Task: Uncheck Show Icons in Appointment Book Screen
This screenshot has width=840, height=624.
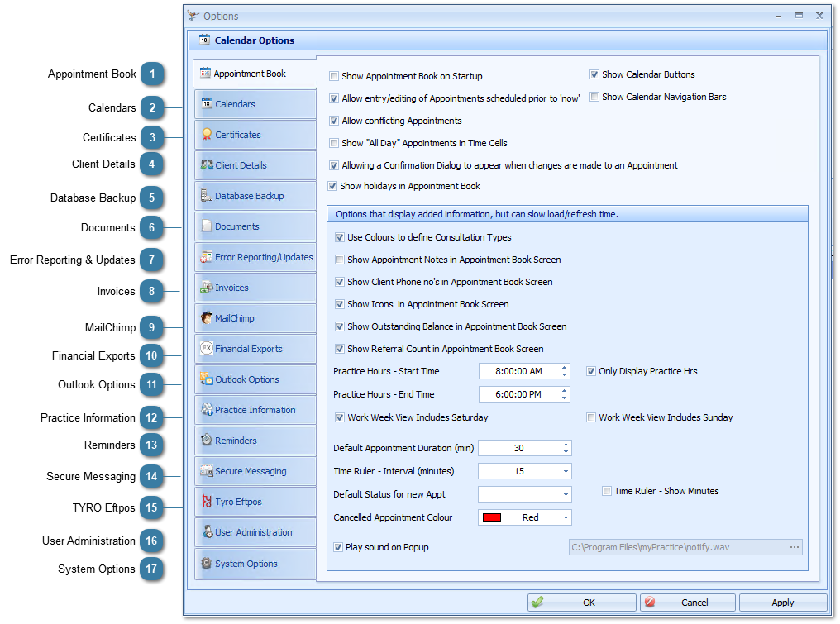Action: click(339, 304)
